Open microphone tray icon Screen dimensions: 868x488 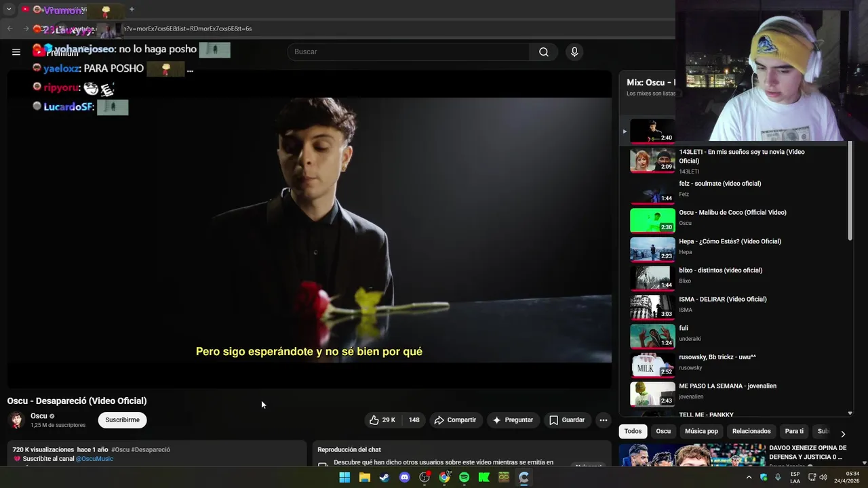pyautogui.click(x=778, y=477)
